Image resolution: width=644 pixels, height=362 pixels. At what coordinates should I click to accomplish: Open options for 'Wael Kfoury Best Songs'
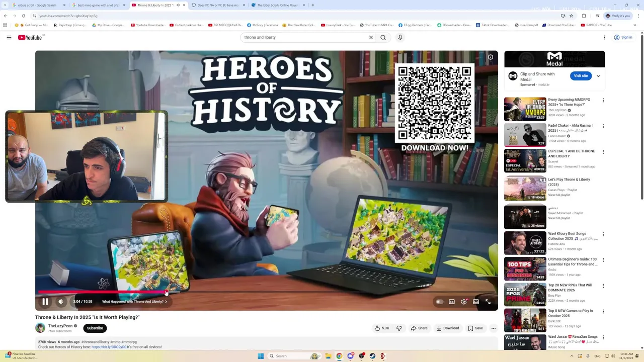603,234
